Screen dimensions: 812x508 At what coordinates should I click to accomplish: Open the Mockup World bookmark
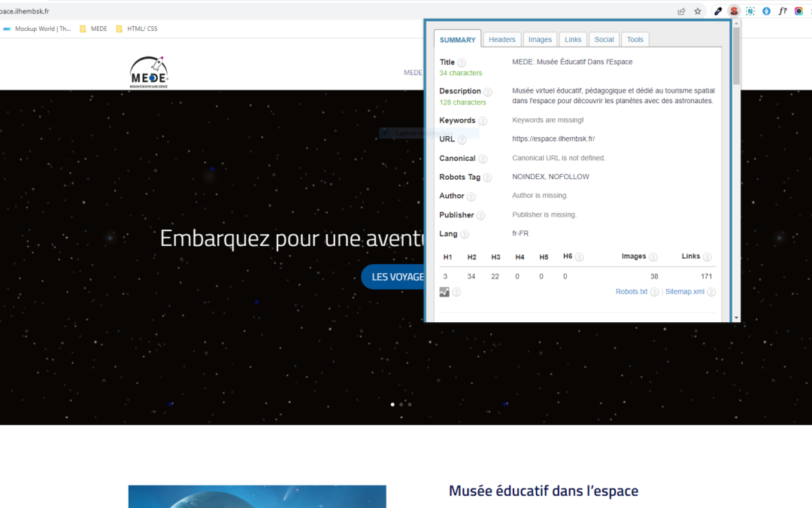pos(37,29)
